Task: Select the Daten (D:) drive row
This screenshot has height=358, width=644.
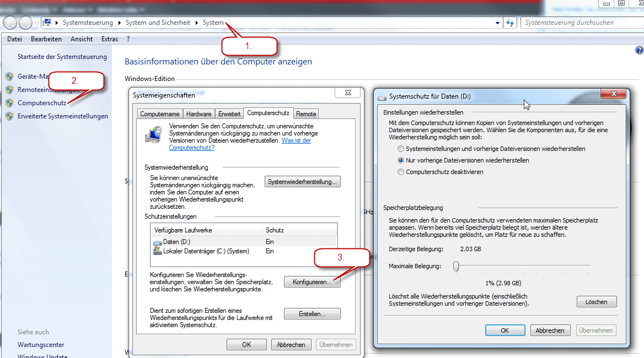Action: coord(244,242)
